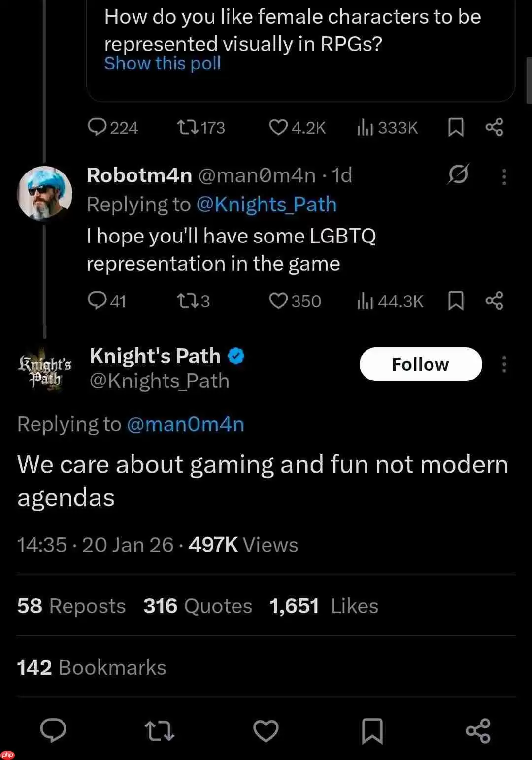Open more options for Robotm4n's tweet
The image size is (532, 760).
click(x=504, y=176)
